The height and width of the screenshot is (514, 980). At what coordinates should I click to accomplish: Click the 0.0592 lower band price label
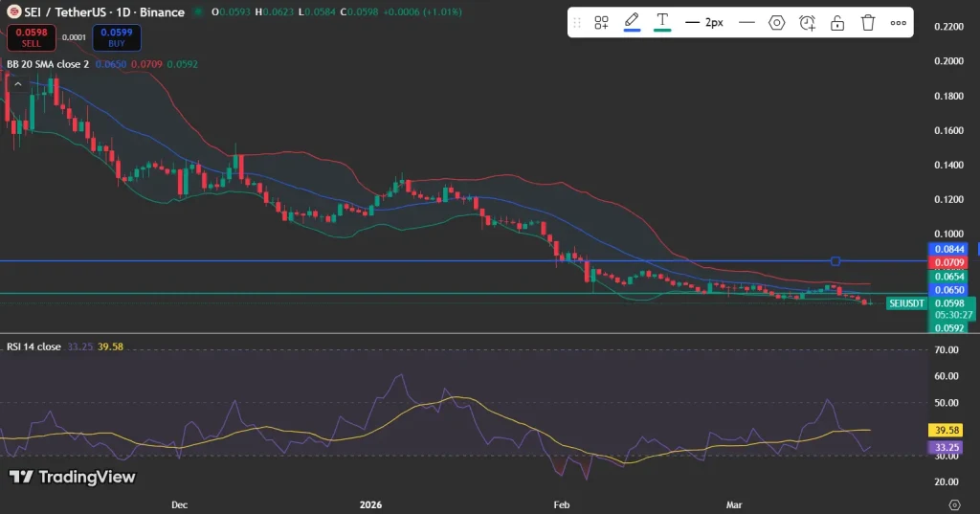coord(948,327)
